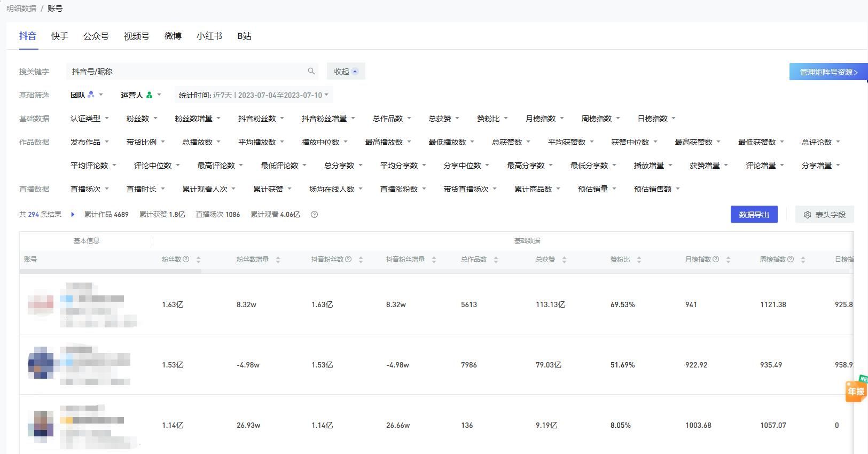Open the 统计时间 date range dropdown
This screenshot has width=868, height=454.
click(x=254, y=95)
